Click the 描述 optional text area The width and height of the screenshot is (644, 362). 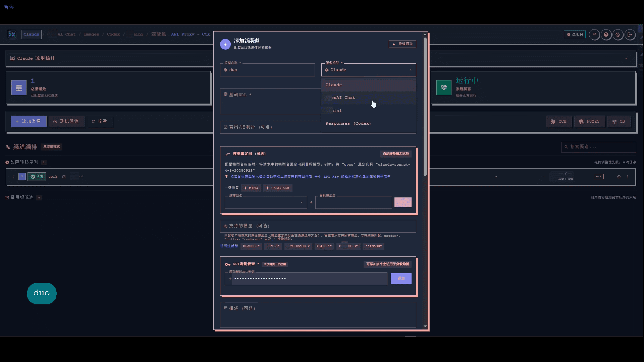(318, 315)
